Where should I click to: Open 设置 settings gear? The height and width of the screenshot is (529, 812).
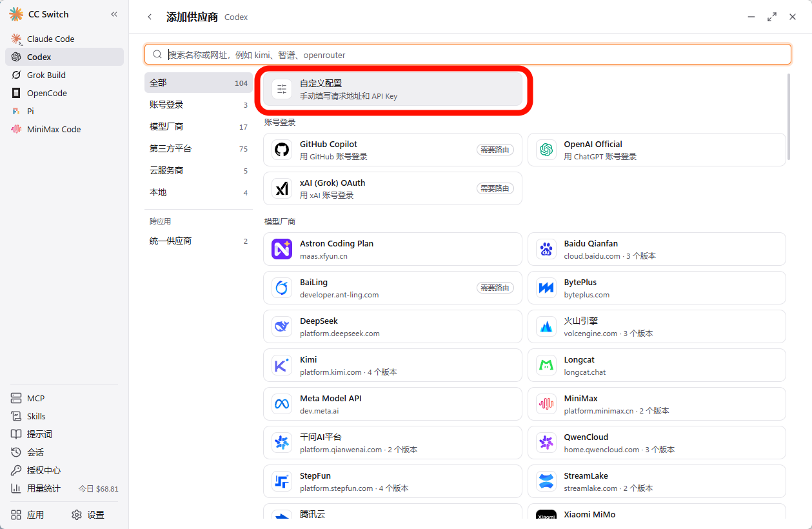(88, 515)
